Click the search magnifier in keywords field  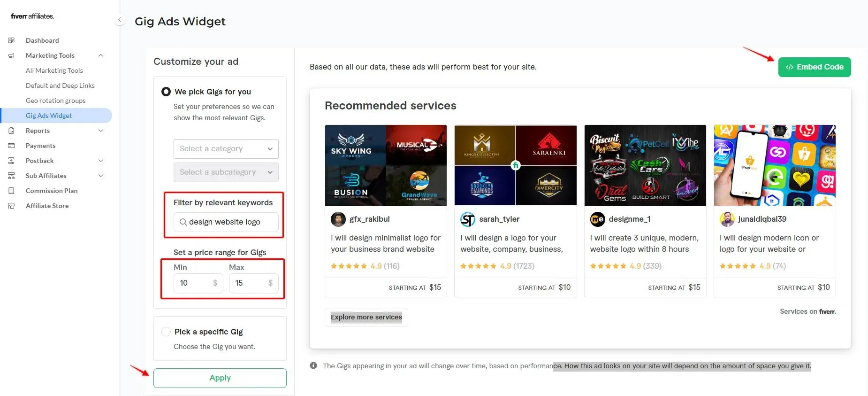(183, 222)
